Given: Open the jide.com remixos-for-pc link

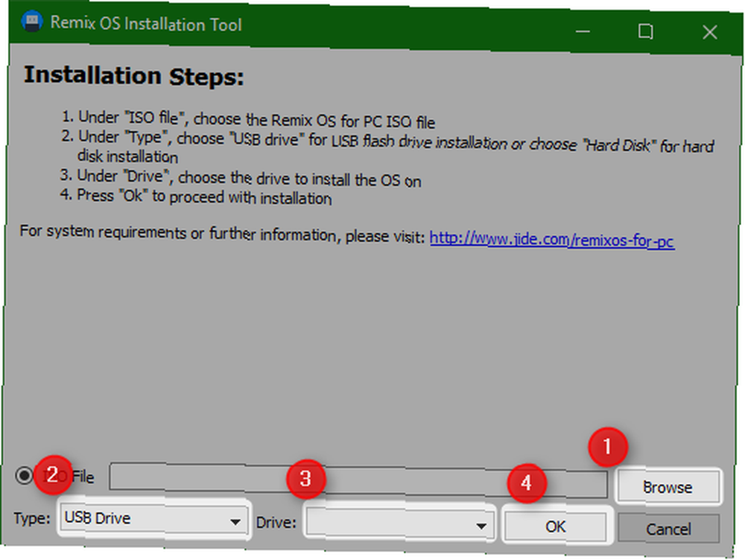Looking at the screenshot, I should 551,239.
